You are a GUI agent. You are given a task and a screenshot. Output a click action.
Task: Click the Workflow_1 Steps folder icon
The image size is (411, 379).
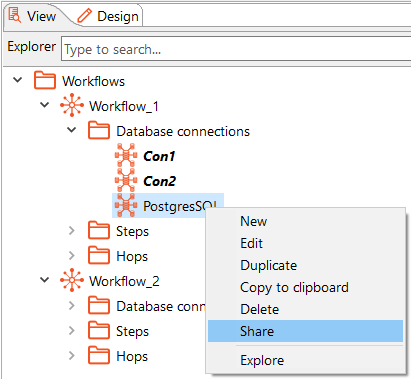tap(99, 230)
